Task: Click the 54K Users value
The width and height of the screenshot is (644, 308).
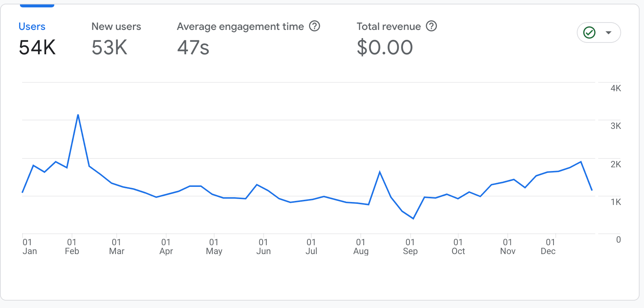Action: [x=37, y=48]
